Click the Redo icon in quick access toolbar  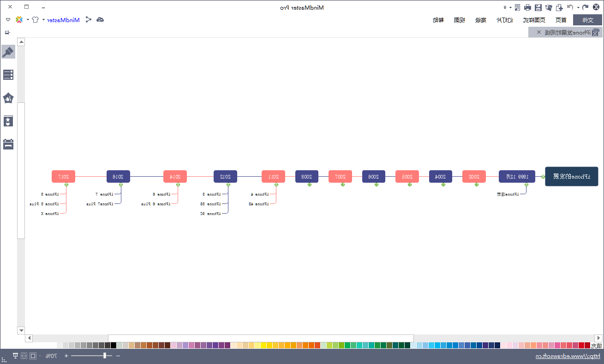coord(585,7)
